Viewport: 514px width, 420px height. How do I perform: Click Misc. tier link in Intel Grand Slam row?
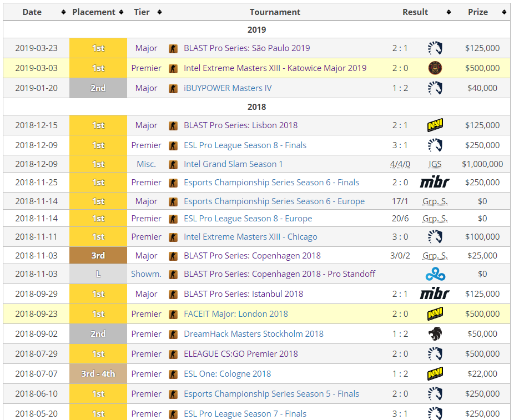[x=146, y=164]
